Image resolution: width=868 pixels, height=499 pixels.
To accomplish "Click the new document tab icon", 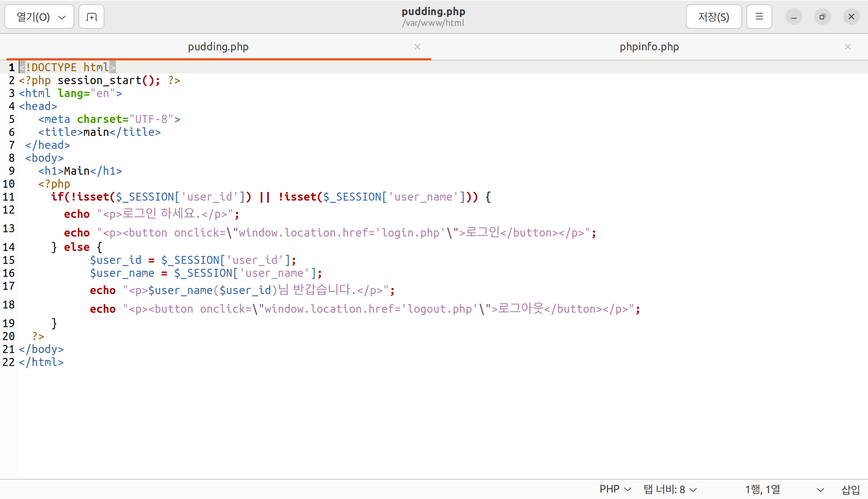I will (91, 17).
